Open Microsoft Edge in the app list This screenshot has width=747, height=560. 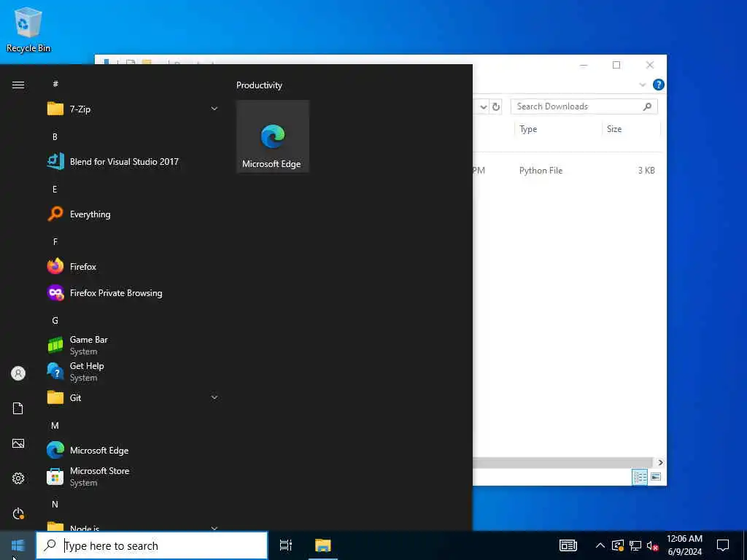(x=133, y=450)
